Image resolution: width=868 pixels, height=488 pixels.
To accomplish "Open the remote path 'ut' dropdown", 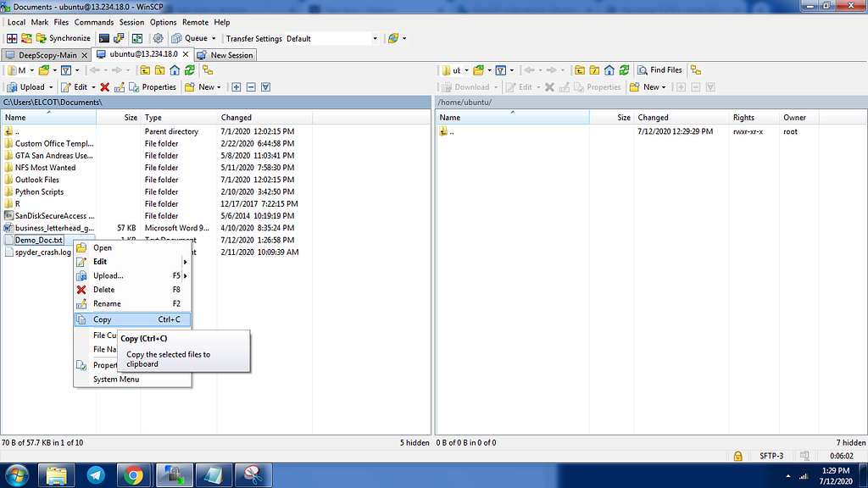I will point(466,70).
